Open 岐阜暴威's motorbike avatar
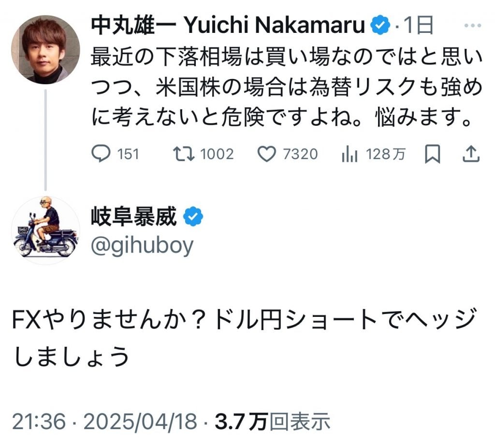Image resolution: width=495 pixels, height=448 pixels. pos(45,230)
